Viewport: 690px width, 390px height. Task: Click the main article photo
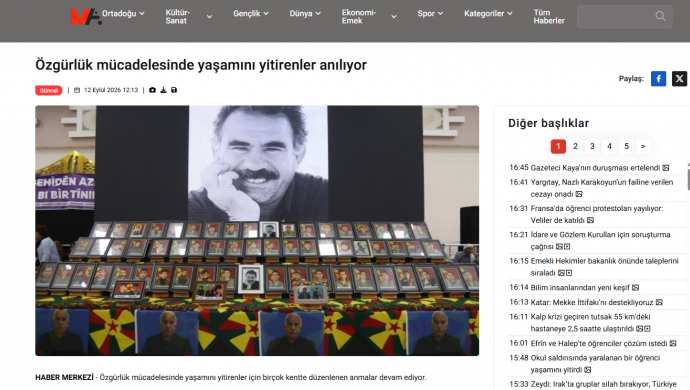pos(257,231)
